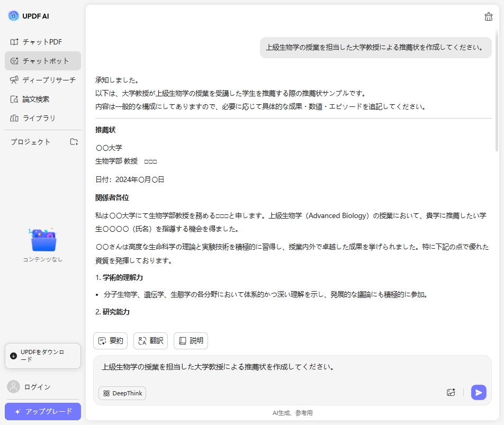Click the 日付: 2024年〇月〇日 line
504x425 pixels.
[130, 179]
